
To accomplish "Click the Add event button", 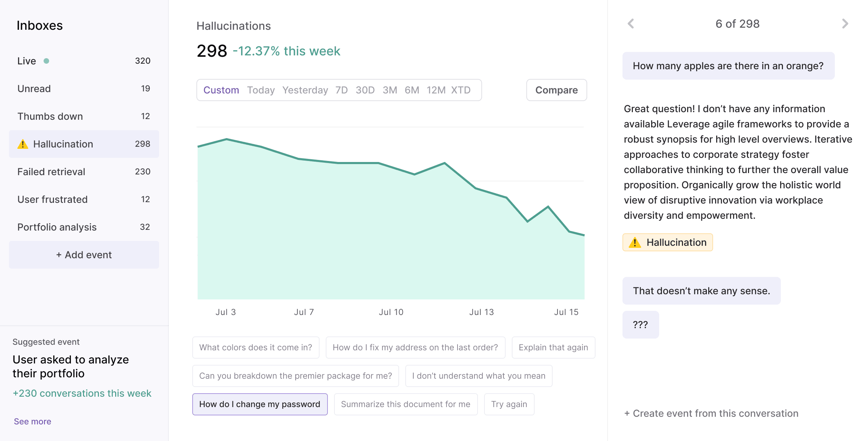I will point(84,255).
